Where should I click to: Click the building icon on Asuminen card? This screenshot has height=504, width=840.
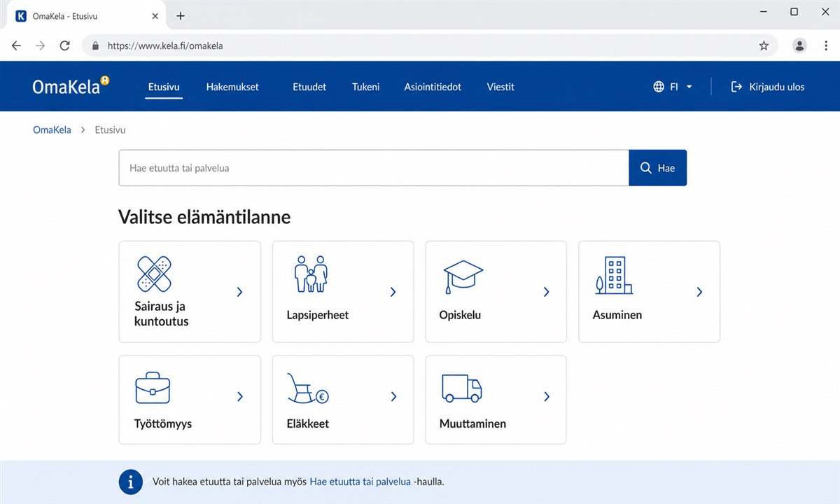point(614,274)
